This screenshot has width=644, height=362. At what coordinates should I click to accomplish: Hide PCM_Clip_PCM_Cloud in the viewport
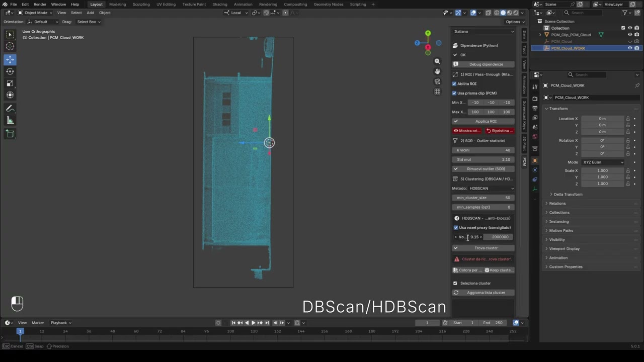pyautogui.click(x=630, y=35)
